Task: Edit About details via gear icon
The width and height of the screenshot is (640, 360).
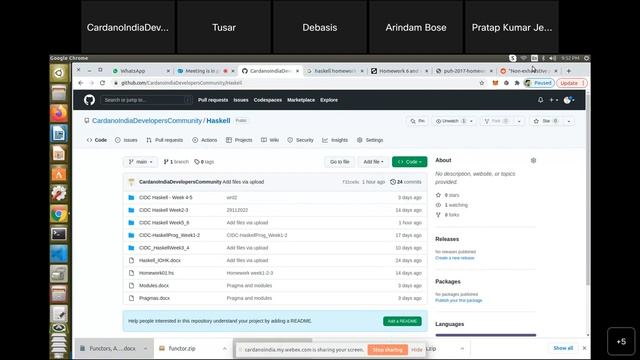Action: click(533, 160)
